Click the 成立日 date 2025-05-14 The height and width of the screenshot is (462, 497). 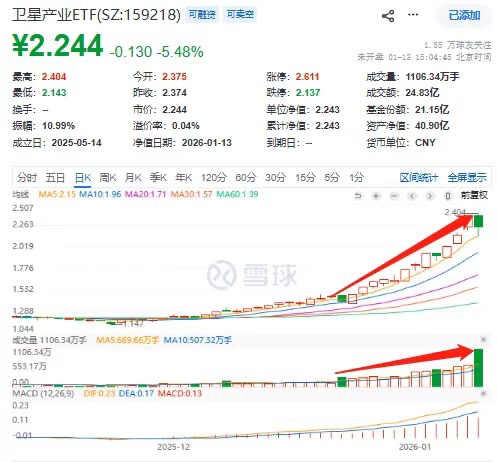coord(76,143)
